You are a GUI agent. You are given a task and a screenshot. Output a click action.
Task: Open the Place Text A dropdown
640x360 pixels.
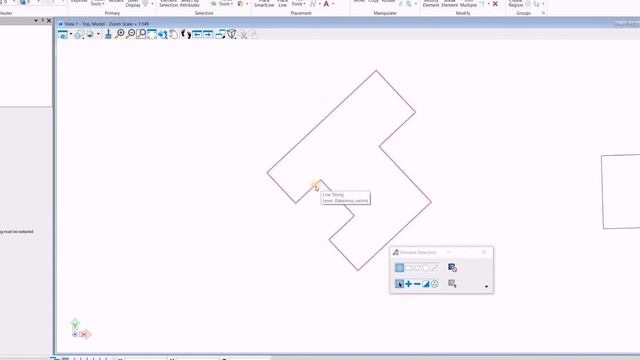(x=333, y=4)
